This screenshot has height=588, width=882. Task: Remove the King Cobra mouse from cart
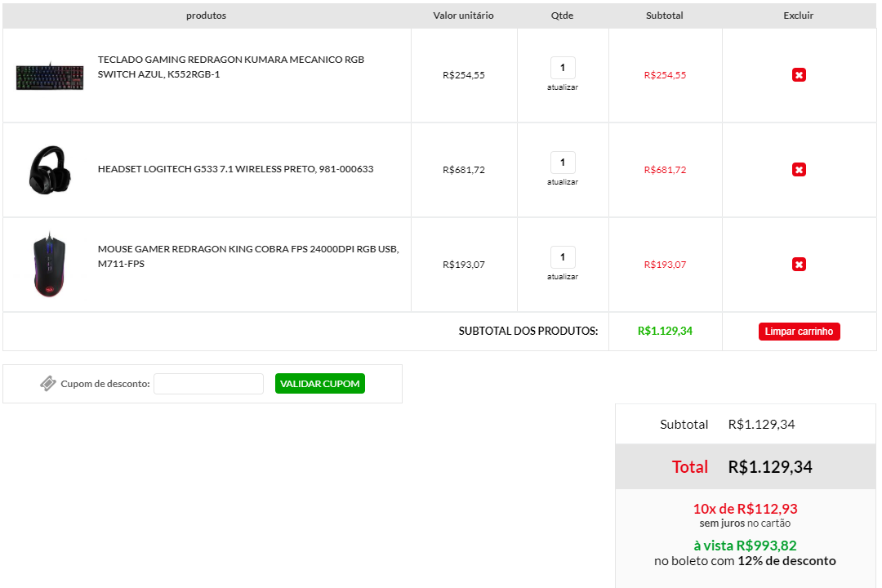click(x=799, y=265)
